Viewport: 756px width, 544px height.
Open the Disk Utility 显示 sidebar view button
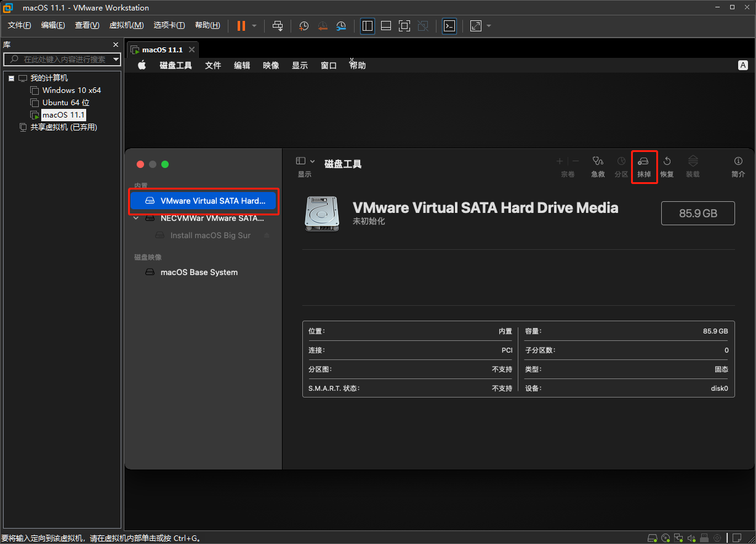point(305,161)
